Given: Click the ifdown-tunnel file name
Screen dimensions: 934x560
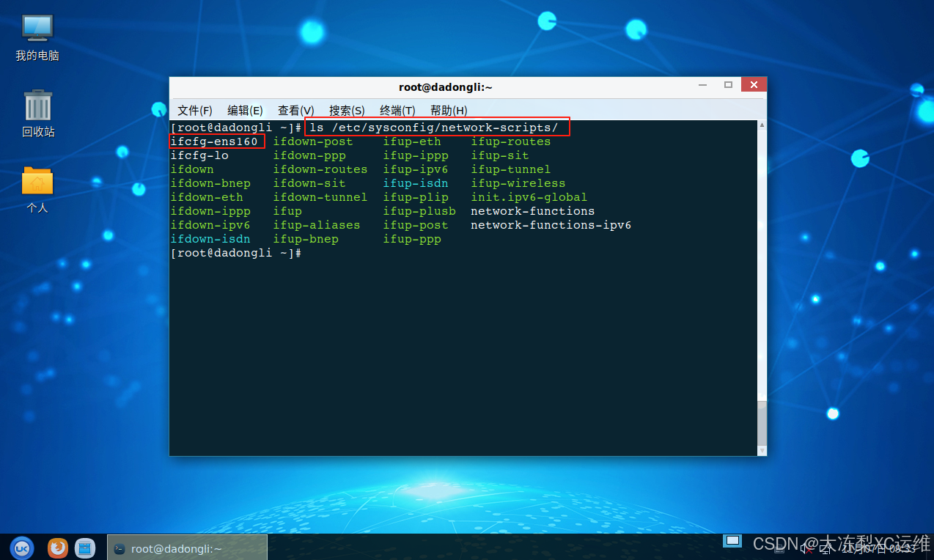Looking at the screenshot, I should 320,197.
